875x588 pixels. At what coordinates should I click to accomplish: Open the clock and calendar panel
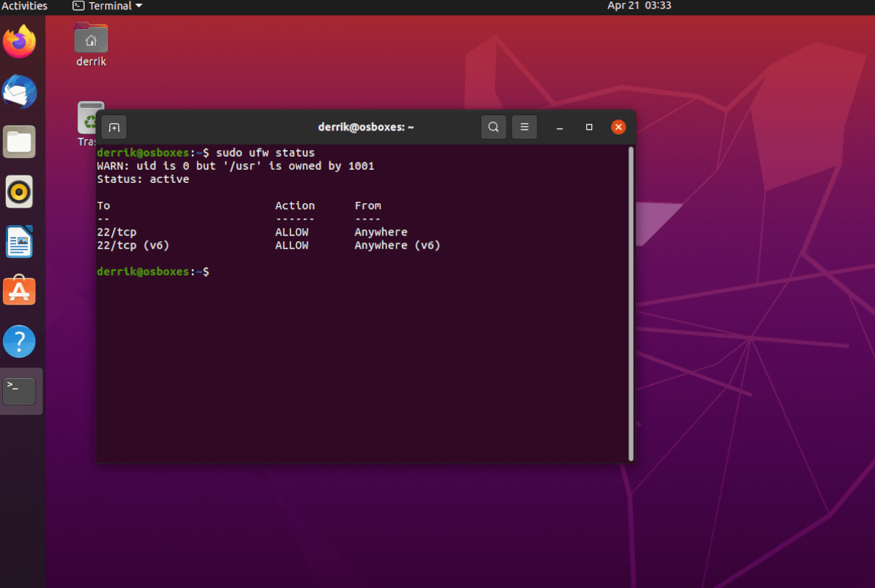point(639,6)
